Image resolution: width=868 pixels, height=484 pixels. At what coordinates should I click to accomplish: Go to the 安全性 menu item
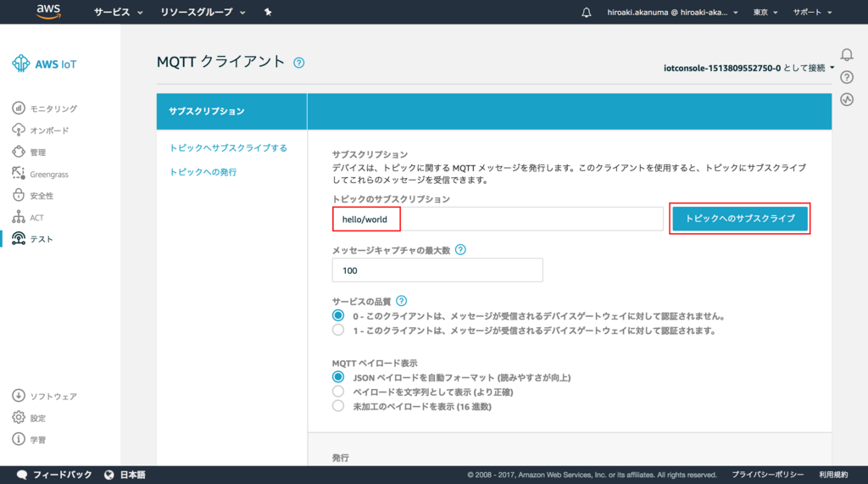[42, 196]
